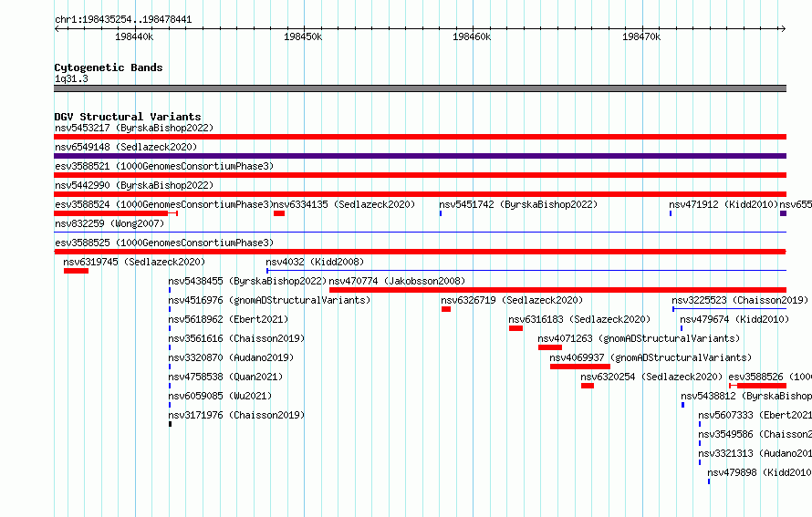This screenshot has width=812, height=517.
Task: Click the chr1:198435254..198478441 coordinate label
Action: (x=123, y=19)
